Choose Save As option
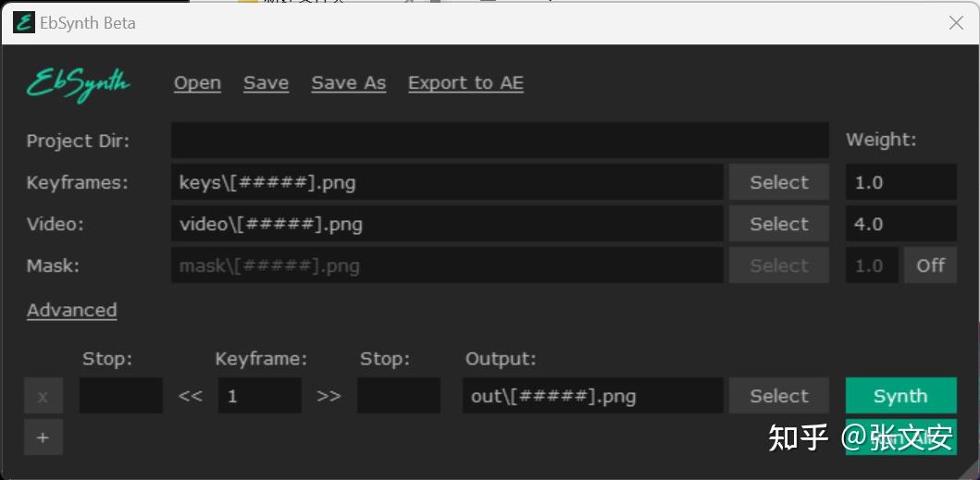The height and width of the screenshot is (480, 980). click(x=348, y=83)
